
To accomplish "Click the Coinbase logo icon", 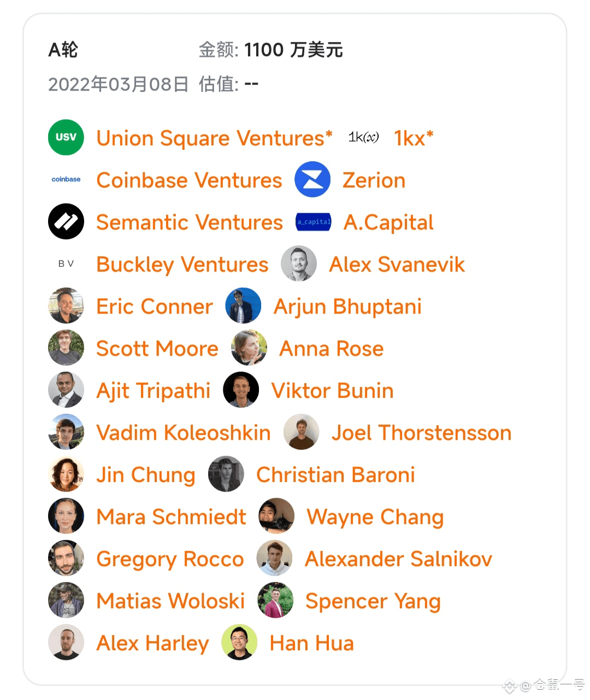I will (x=66, y=179).
